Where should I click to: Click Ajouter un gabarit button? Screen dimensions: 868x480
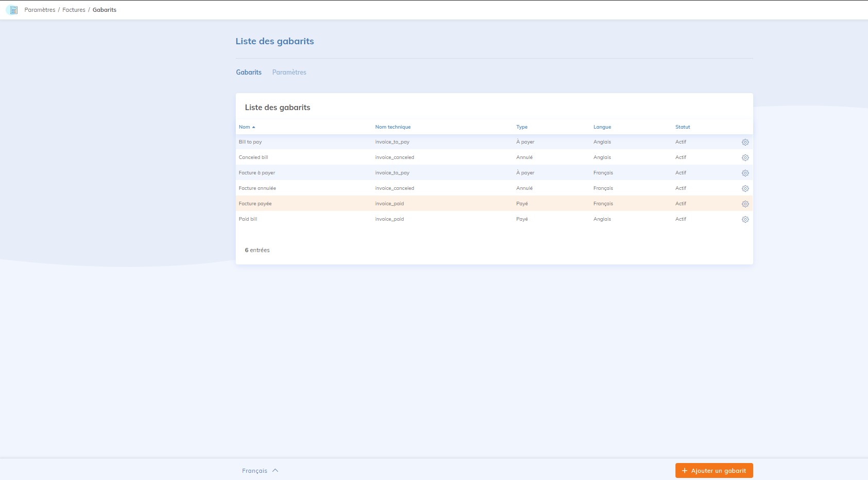coord(714,471)
